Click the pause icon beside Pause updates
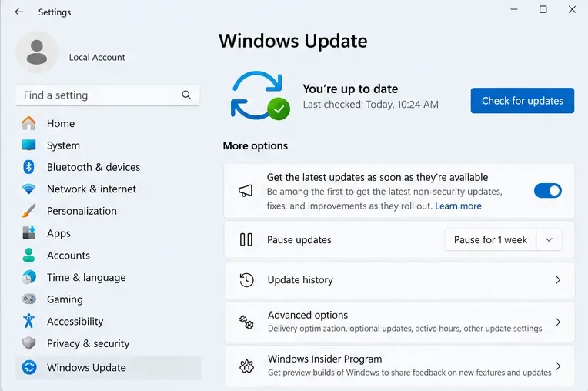This screenshot has height=391, width=588. coord(246,239)
